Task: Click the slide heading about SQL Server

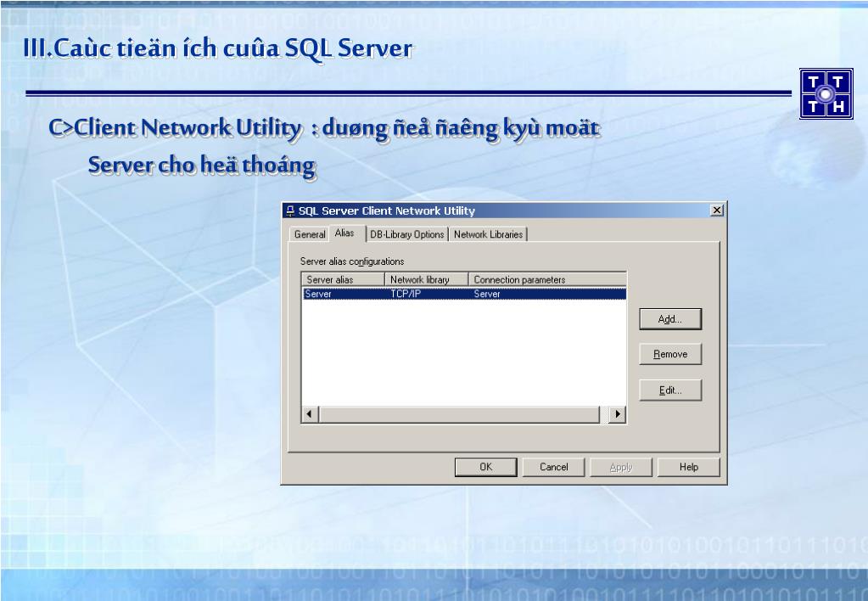Action: 218,48
